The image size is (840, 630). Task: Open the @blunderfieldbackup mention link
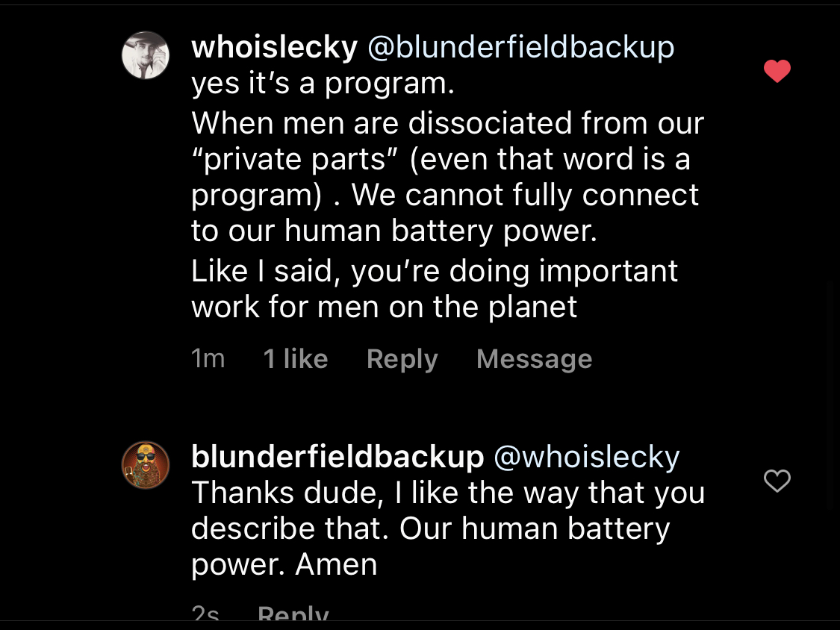tap(520, 48)
